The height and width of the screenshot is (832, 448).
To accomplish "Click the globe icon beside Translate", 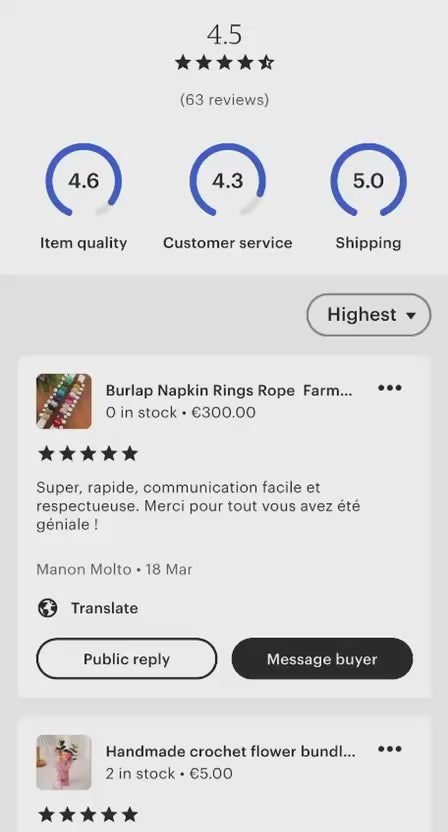I will [x=47, y=608].
